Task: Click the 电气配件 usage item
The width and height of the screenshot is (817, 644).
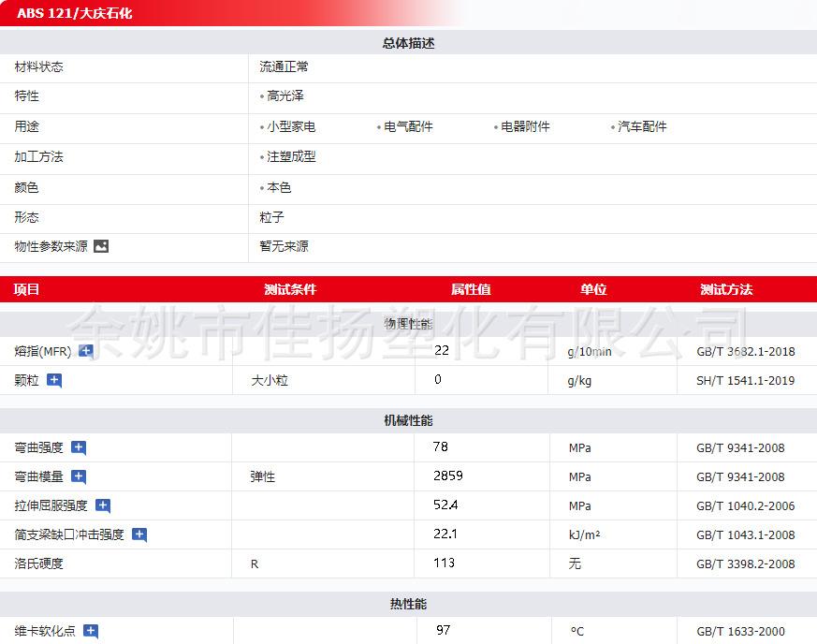Action: pos(408,126)
